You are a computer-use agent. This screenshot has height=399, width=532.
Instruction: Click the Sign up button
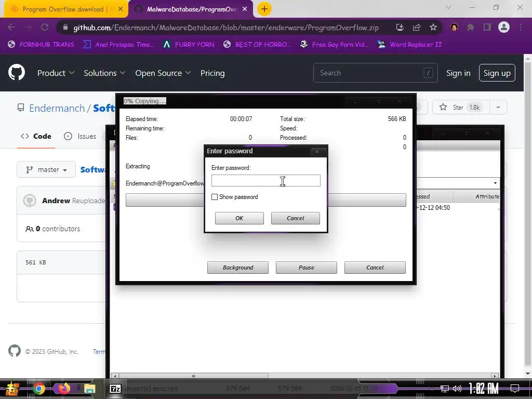(x=497, y=73)
